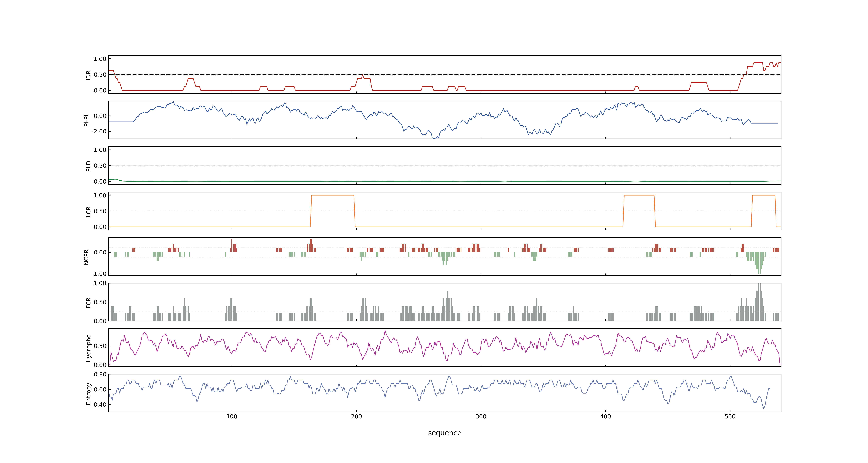Click the Pi-Pi y-axis label
868x463 pixels.
click(86, 120)
